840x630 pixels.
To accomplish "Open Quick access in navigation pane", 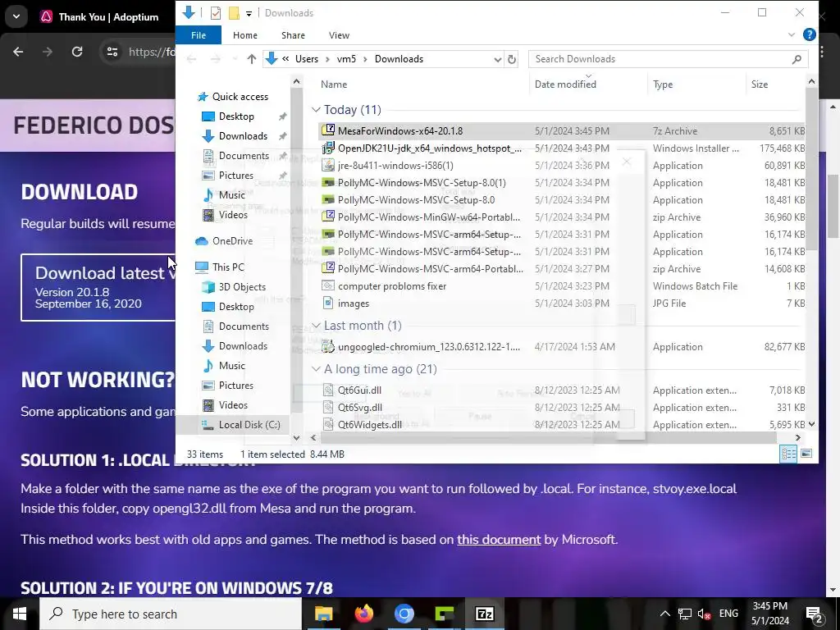I will 240,97.
